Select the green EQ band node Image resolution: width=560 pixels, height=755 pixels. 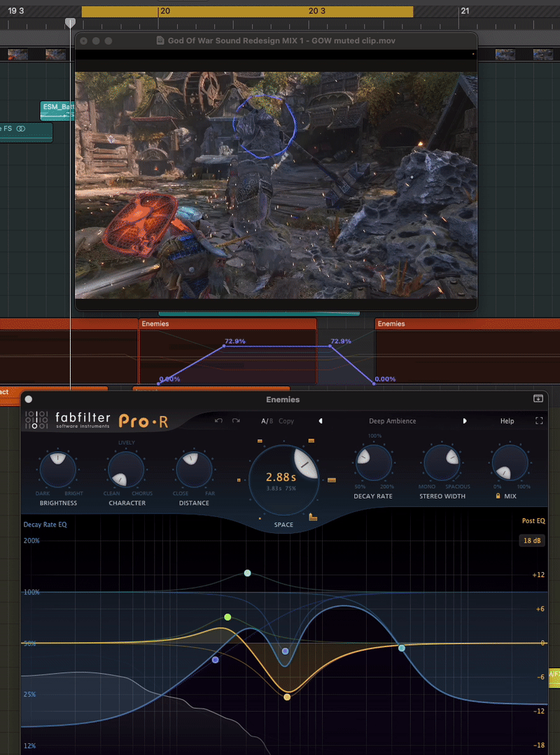pyautogui.click(x=227, y=617)
